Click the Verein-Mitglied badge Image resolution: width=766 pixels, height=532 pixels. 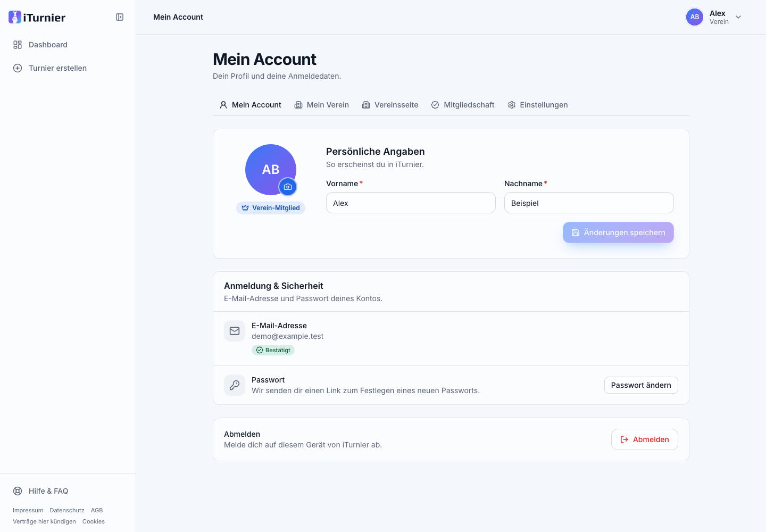click(271, 208)
